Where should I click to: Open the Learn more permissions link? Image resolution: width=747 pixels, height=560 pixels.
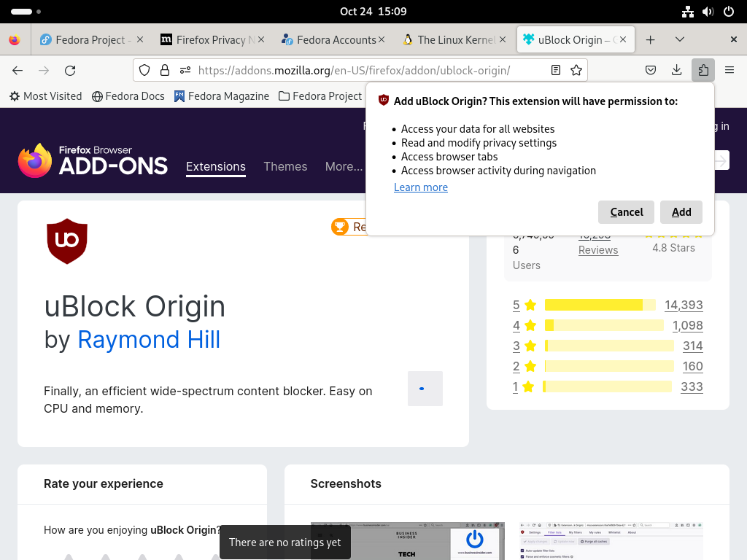point(421,187)
